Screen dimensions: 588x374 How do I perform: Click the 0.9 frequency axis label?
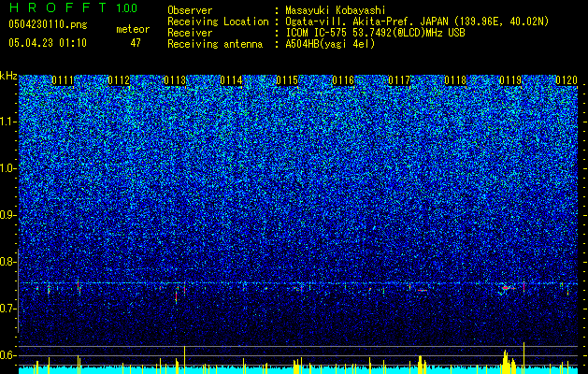pyautogui.click(x=8, y=215)
